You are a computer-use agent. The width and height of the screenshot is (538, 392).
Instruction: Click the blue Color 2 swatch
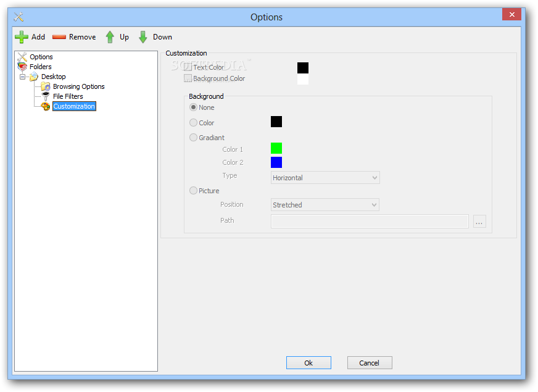pos(276,162)
